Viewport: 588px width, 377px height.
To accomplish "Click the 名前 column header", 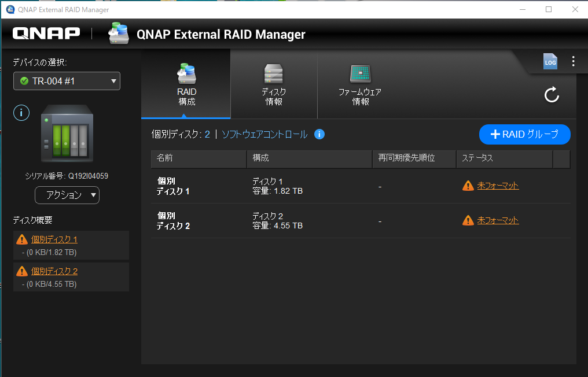I will [x=199, y=159].
